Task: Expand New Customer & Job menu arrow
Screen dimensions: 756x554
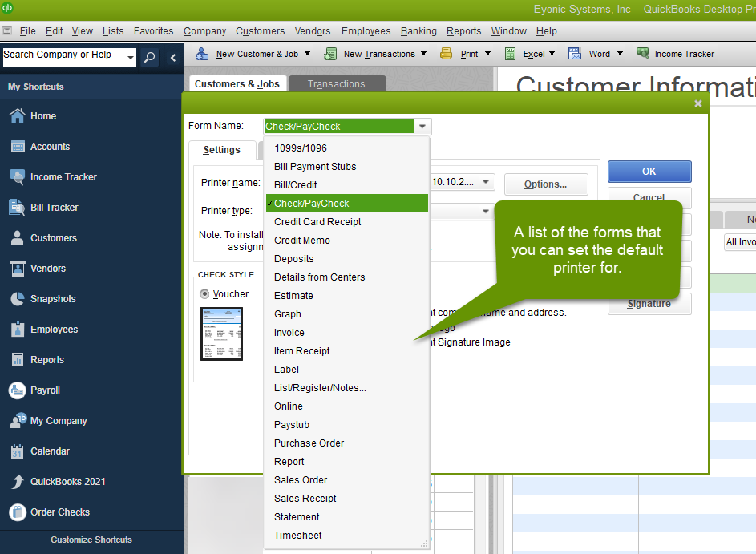Action: 307,54
